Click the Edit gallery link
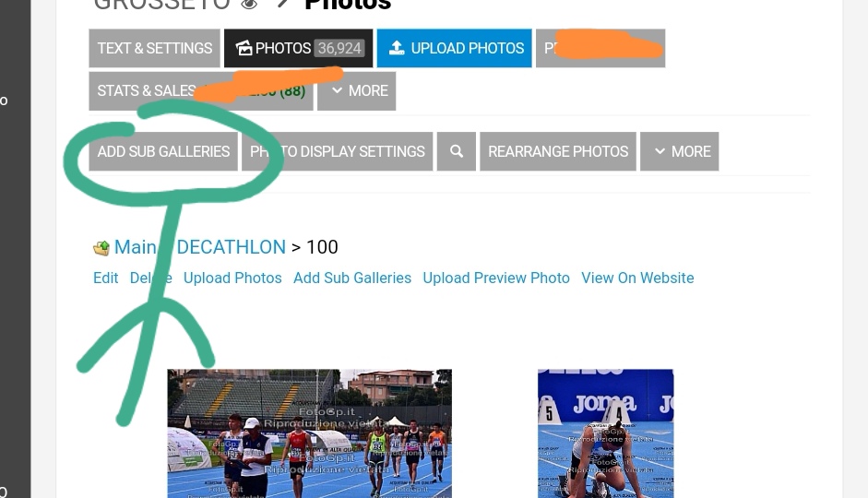Screen dimensions: 868x498 click(x=106, y=278)
